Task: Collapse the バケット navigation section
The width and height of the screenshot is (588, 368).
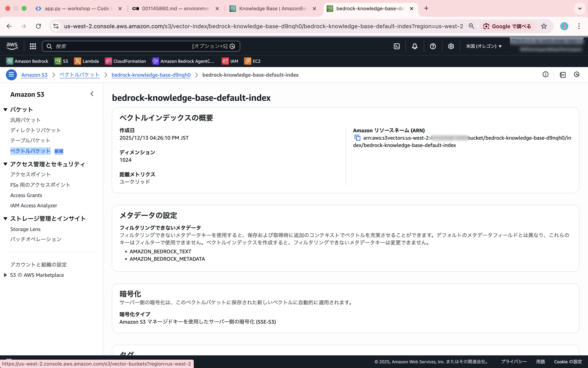Action: (x=5, y=110)
